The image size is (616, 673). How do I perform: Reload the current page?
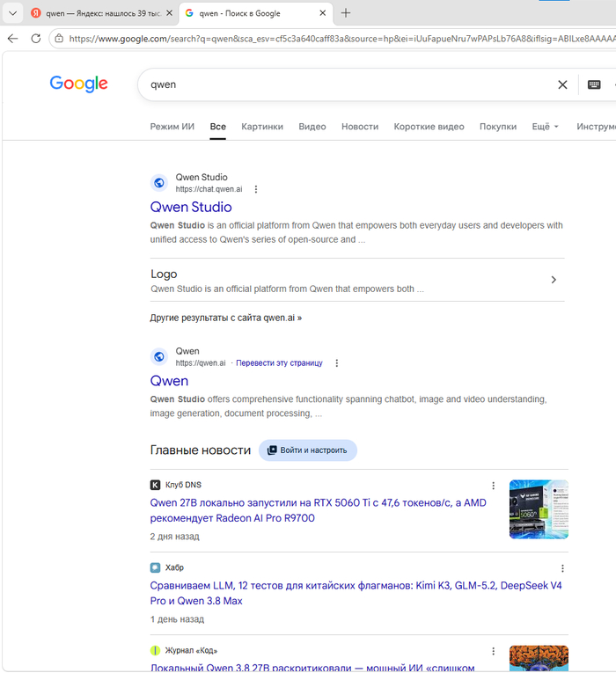[36, 39]
